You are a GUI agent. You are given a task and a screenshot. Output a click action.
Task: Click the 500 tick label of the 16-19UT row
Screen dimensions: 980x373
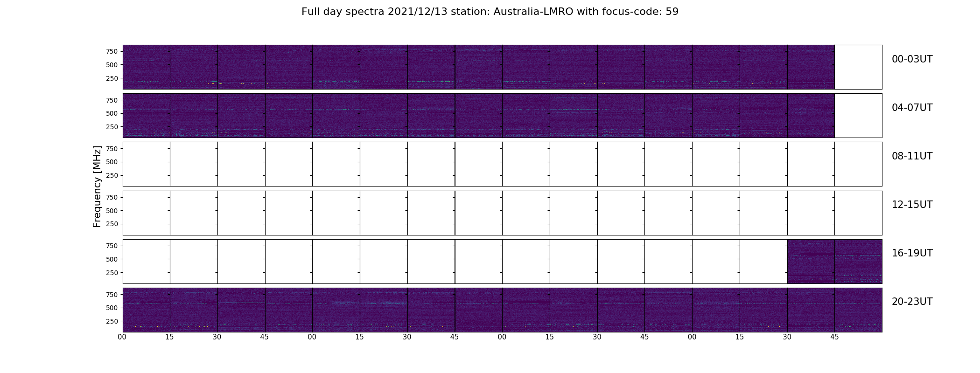click(x=112, y=259)
